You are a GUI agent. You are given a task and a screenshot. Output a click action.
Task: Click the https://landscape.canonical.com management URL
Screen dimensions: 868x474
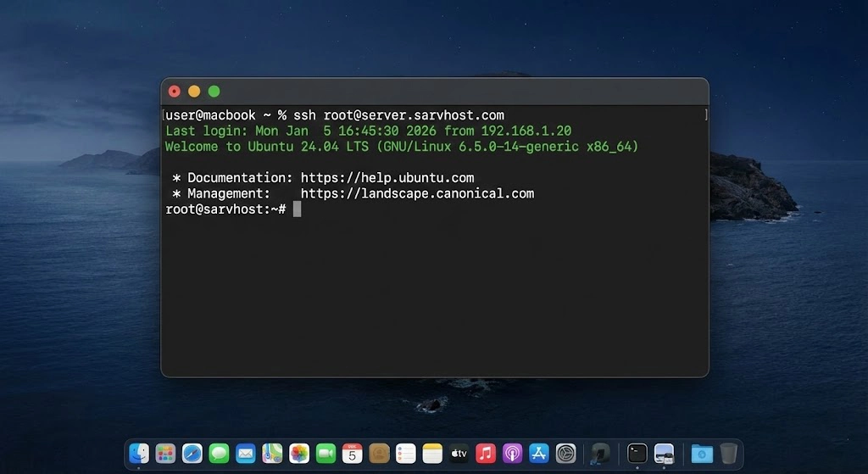click(417, 193)
